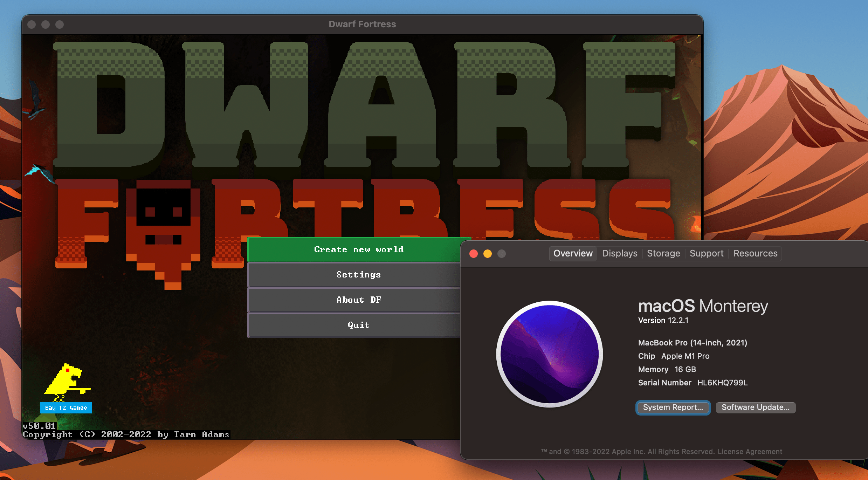Quit Dwarf Fortress via the menu
868x480 pixels.
coord(358,325)
